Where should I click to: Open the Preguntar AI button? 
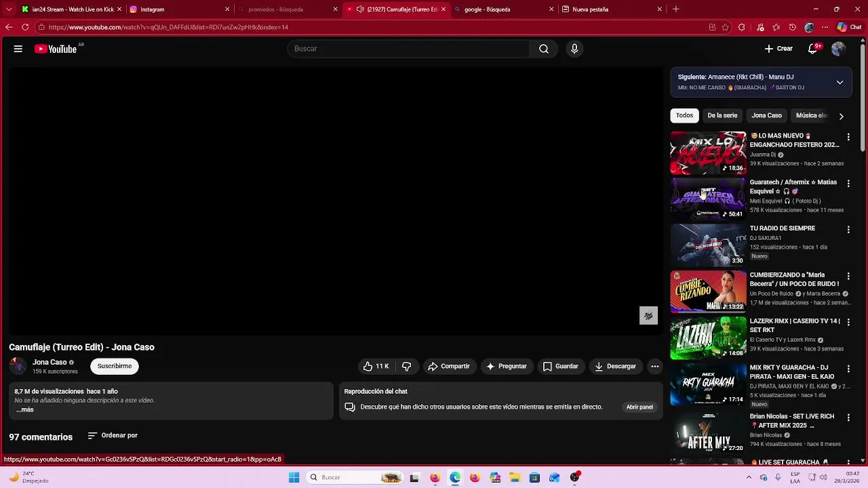click(x=506, y=366)
